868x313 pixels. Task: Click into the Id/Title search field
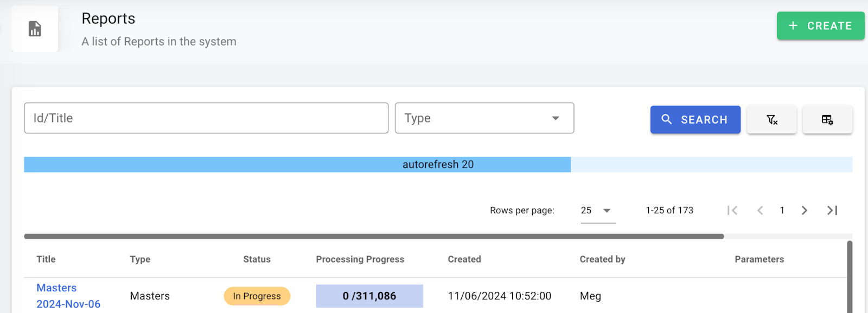coord(206,118)
